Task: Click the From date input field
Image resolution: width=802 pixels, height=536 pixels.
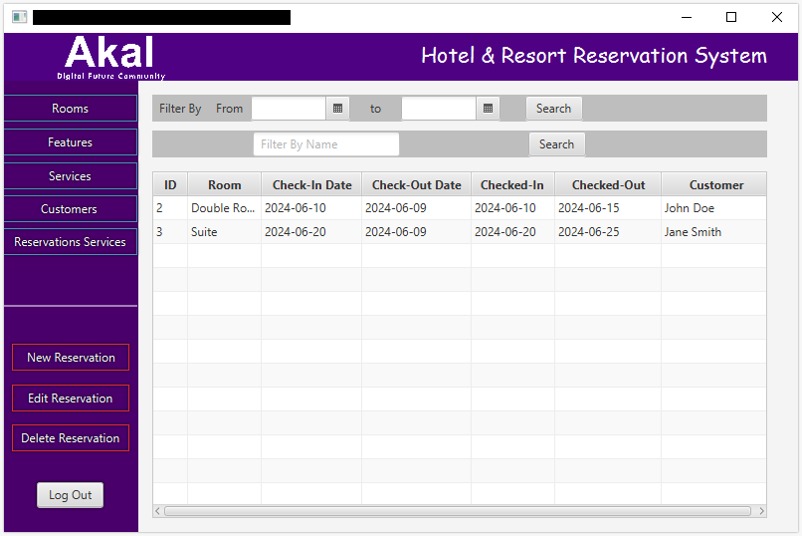Action: tap(288, 108)
